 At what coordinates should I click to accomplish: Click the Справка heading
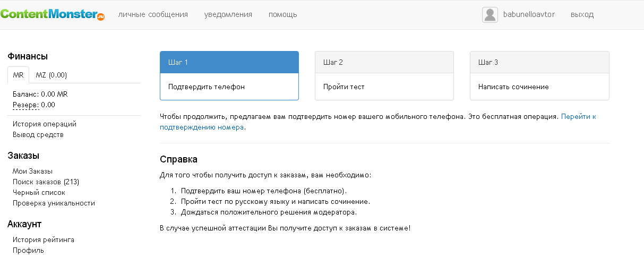point(179,159)
